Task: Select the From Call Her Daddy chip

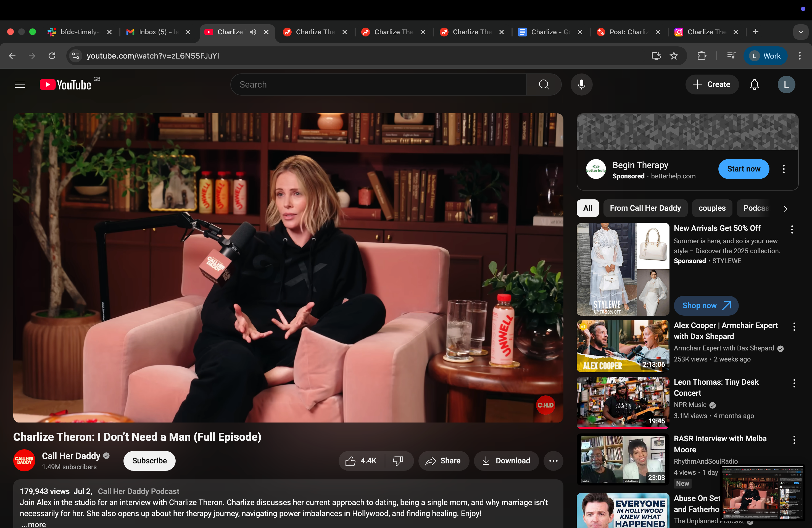Action: [x=645, y=208]
